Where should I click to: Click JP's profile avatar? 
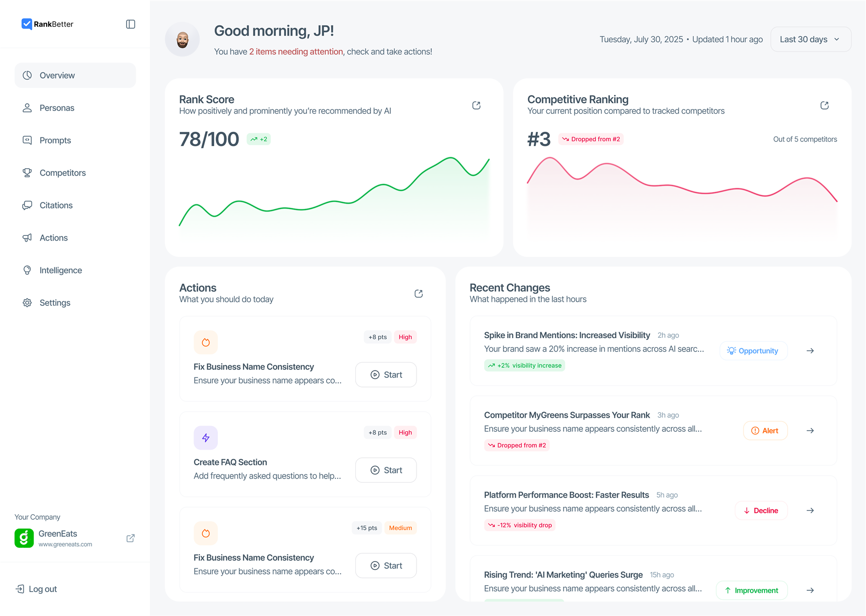[182, 39]
